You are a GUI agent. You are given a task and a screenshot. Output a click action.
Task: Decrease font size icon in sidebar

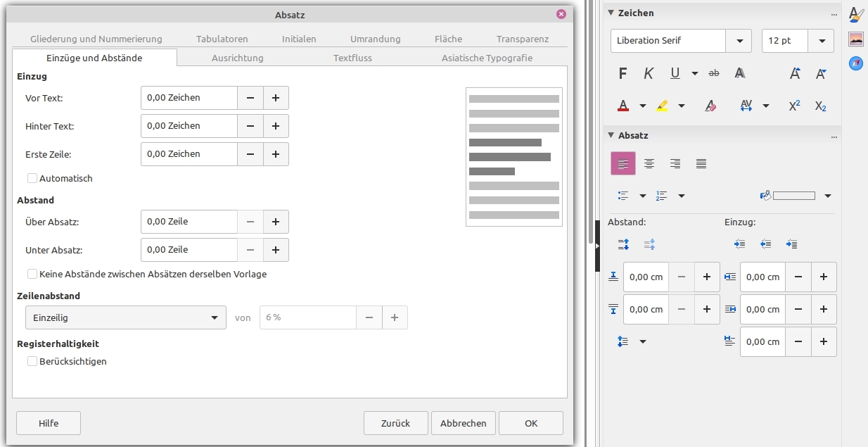pyautogui.click(x=821, y=73)
